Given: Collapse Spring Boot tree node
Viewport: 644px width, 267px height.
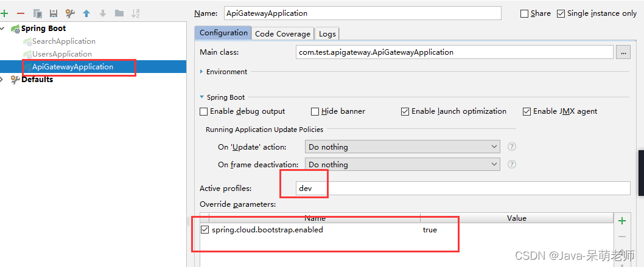Looking at the screenshot, I should (x=3, y=29).
